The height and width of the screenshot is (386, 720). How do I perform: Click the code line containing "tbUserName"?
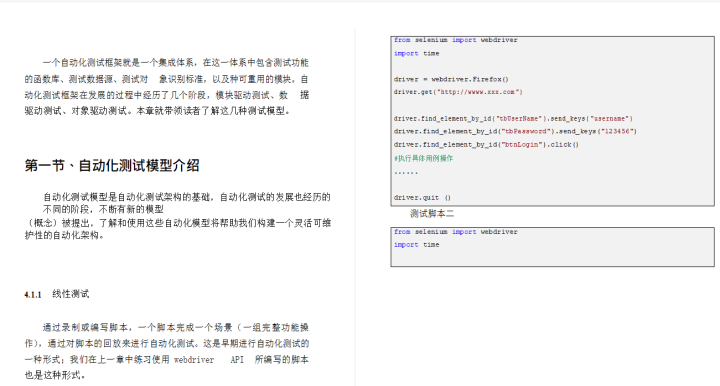coord(513,118)
